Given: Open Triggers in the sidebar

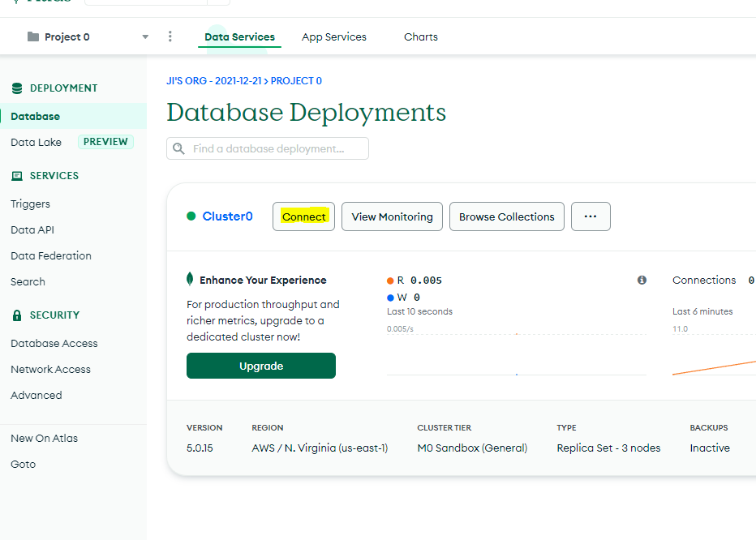Looking at the screenshot, I should pyautogui.click(x=30, y=204).
